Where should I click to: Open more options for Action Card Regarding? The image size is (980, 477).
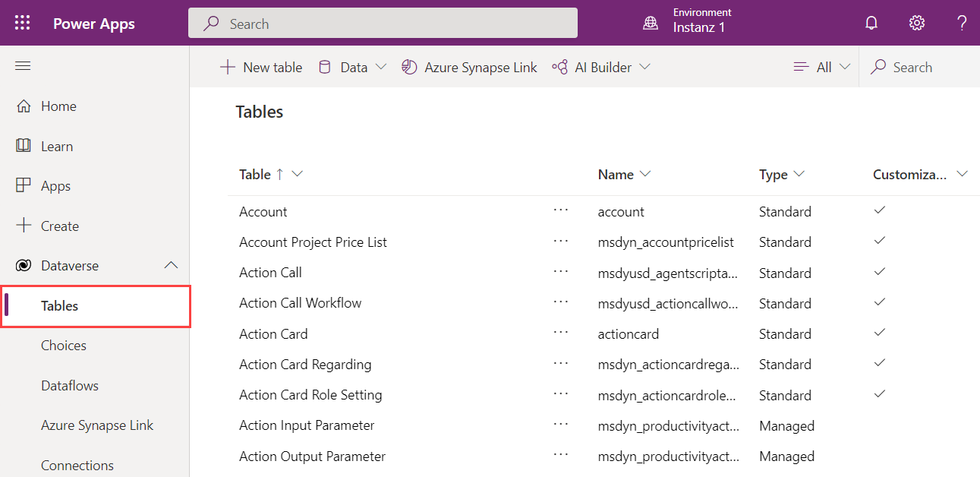pos(561,364)
